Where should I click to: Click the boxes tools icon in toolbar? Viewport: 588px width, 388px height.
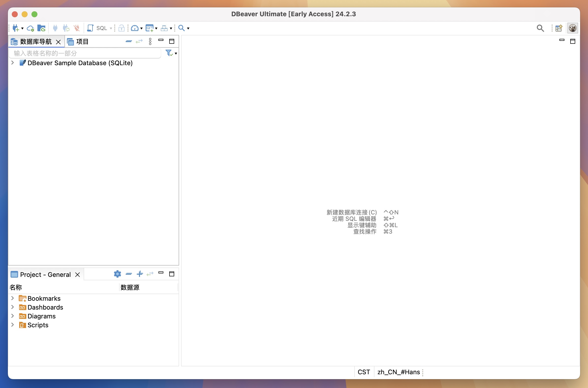click(x=164, y=28)
